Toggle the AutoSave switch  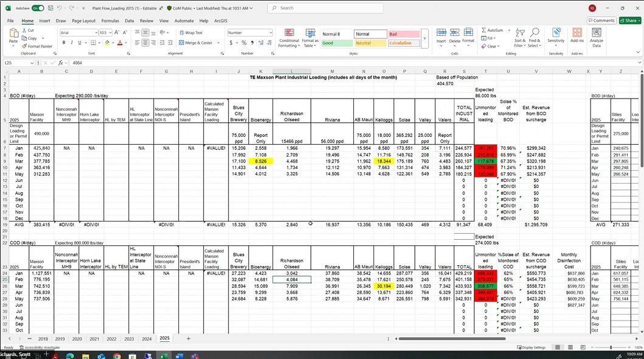tap(38, 8)
